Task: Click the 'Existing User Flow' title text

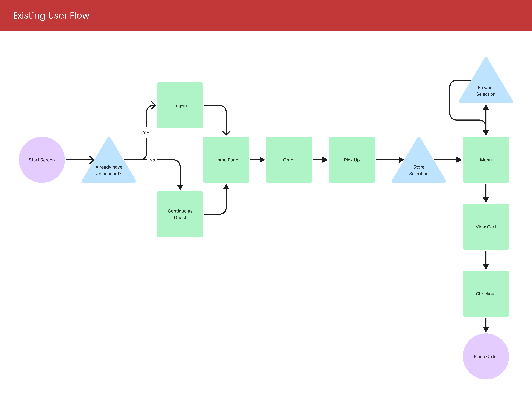Action: [x=51, y=15]
